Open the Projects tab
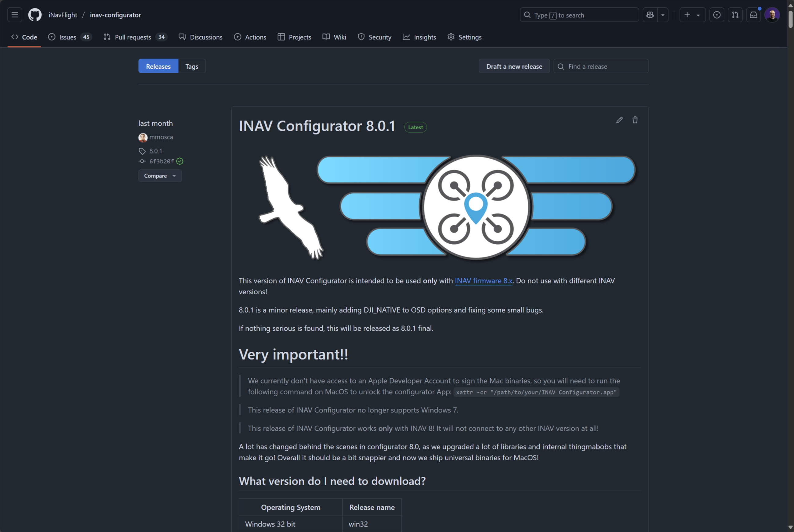 tap(294, 37)
